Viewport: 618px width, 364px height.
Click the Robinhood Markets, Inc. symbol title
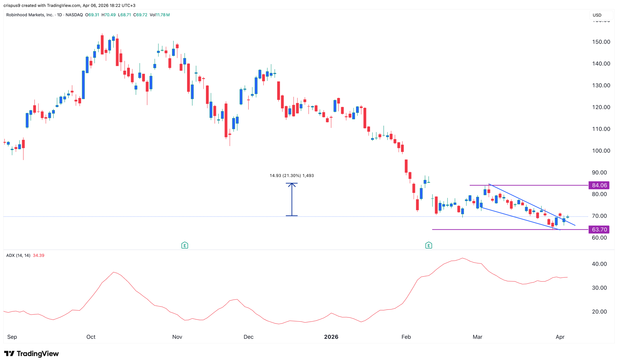(29, 15)
